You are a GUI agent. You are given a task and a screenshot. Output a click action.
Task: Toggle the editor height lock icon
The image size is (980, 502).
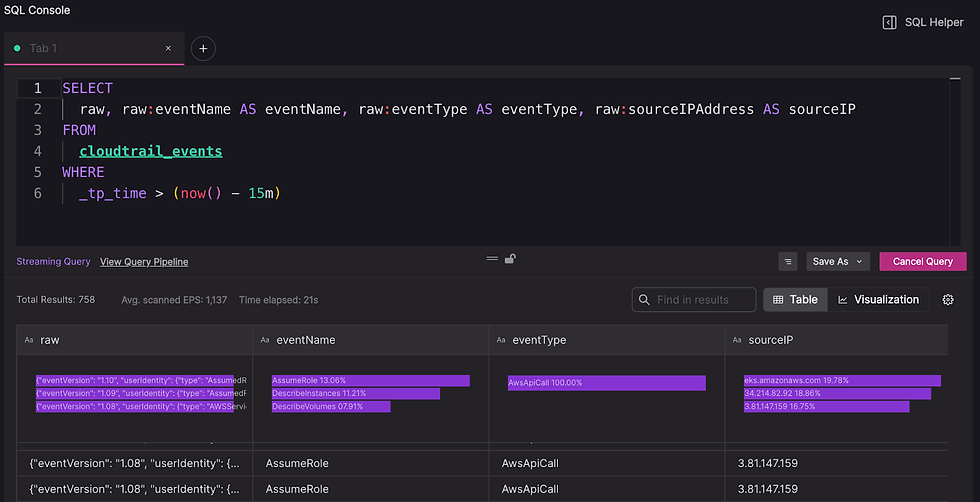(510, 259)
